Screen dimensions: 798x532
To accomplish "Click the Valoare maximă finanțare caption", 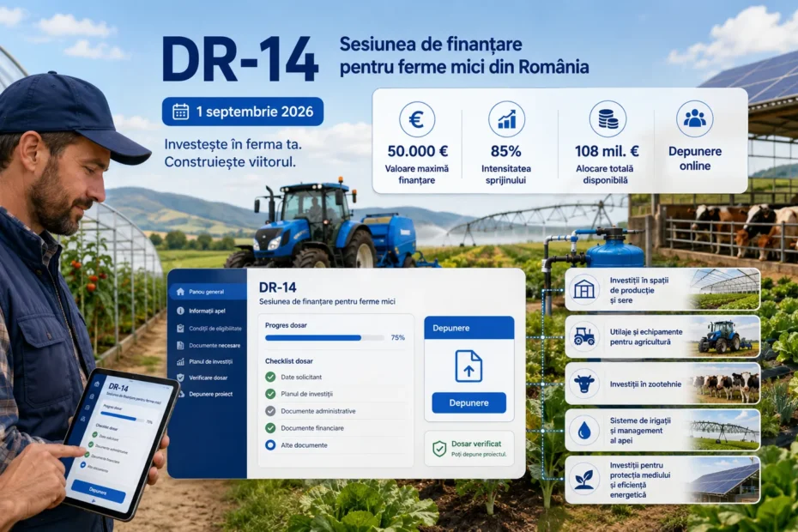I will [417, 174].
